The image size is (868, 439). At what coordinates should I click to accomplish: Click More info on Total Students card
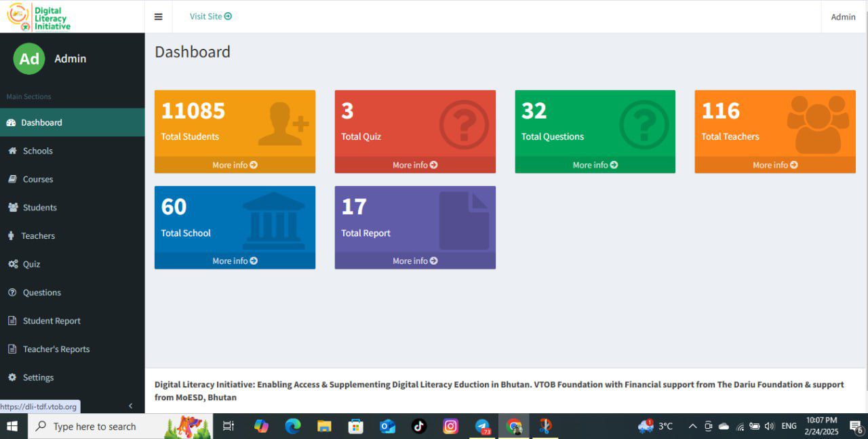pyautogui.click(x=235, y=165)
